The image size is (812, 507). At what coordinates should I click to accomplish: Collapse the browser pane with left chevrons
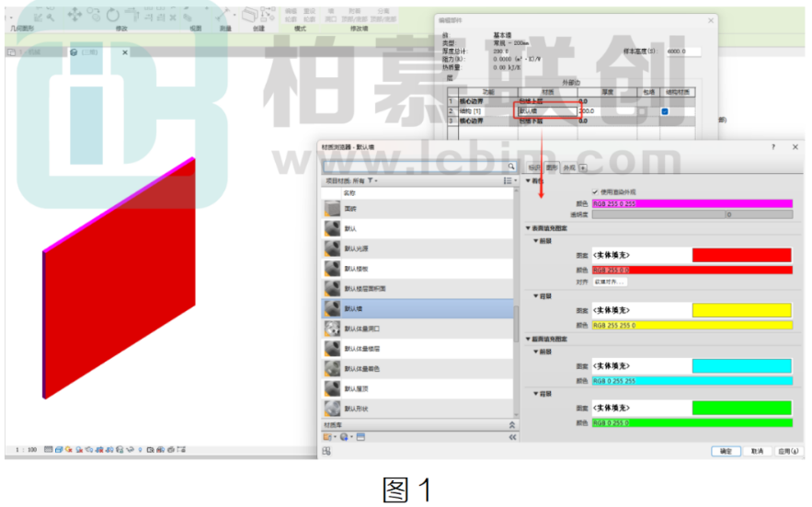point(512,437)
